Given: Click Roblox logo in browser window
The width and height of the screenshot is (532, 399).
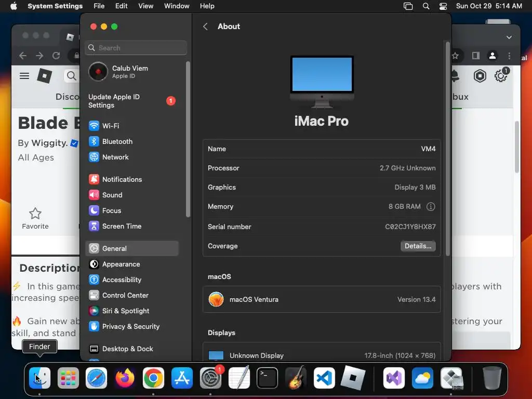Looking at the screenshot, I should tap(45, 76).
